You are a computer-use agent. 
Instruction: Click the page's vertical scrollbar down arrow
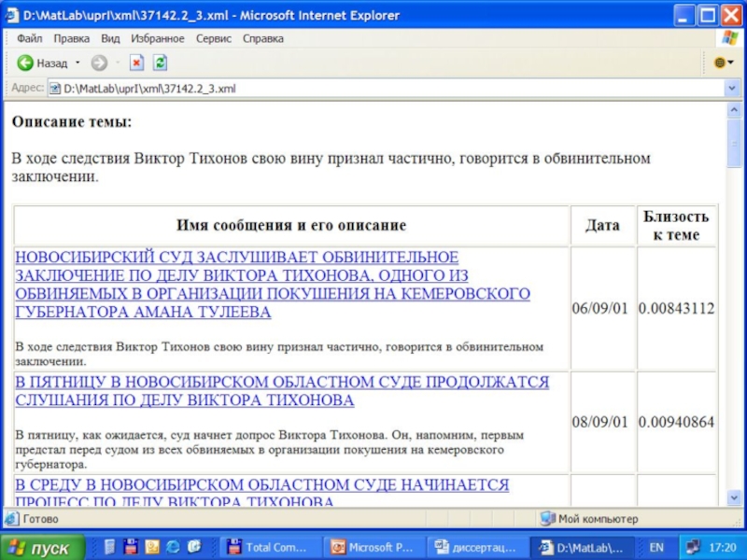coord(735,500)
